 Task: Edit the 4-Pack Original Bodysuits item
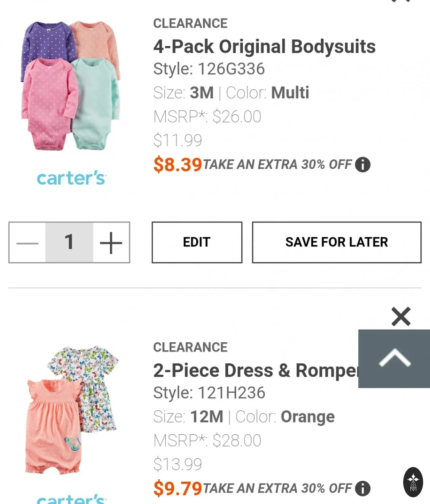click(x=197, y=242)
